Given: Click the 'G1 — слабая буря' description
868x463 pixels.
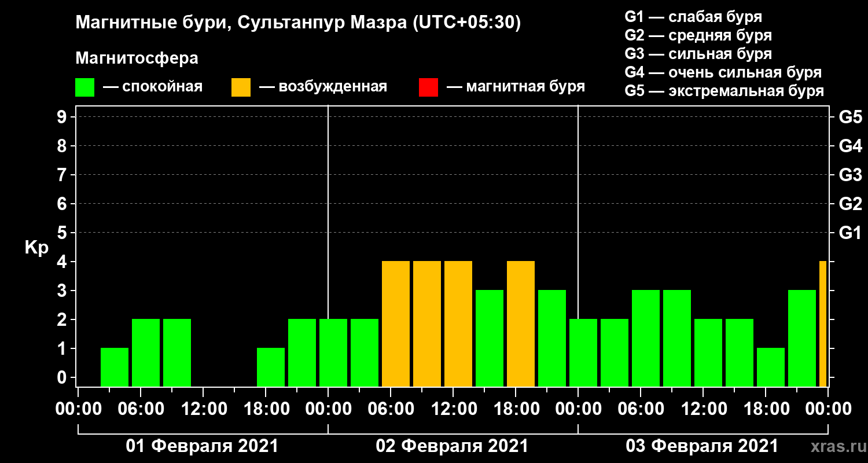Looking at the screenshot, I should click(693, 17).
